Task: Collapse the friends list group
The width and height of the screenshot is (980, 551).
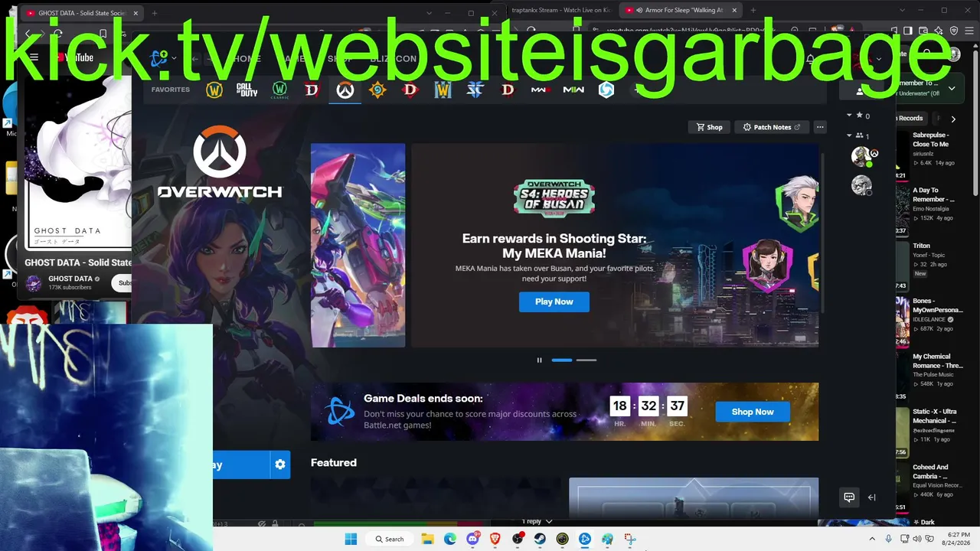Action: [849, 136]
